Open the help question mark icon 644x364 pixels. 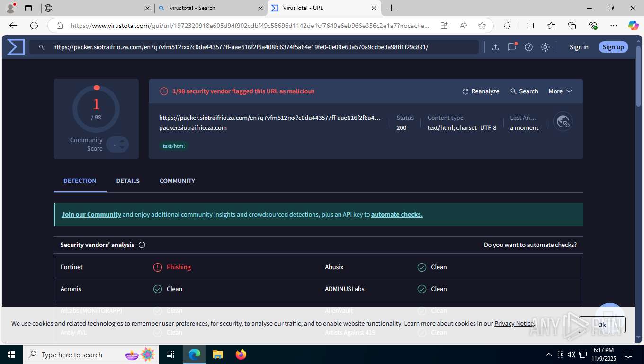pyautogui.click(x=529, y=47)
